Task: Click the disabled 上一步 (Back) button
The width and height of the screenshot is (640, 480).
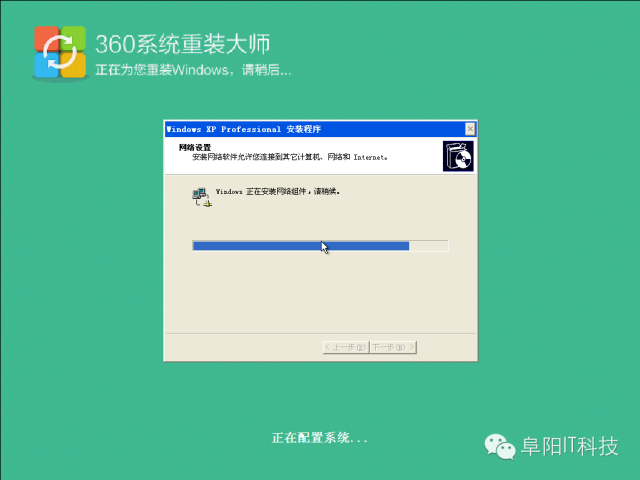Action: click(346, 347)
